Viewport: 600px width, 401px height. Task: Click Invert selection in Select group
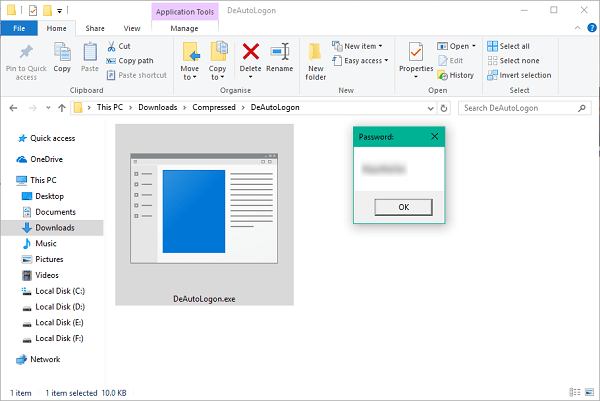pos(519,75)
